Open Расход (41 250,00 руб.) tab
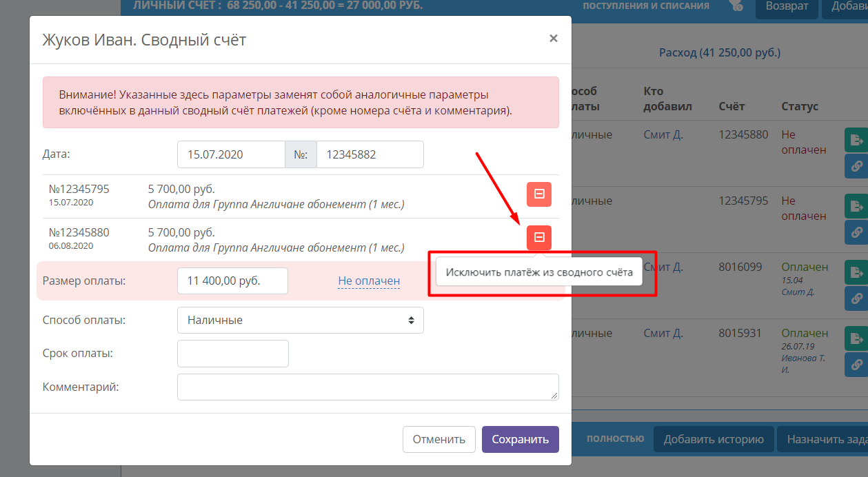868x477 pixels. tap(720, 52)
